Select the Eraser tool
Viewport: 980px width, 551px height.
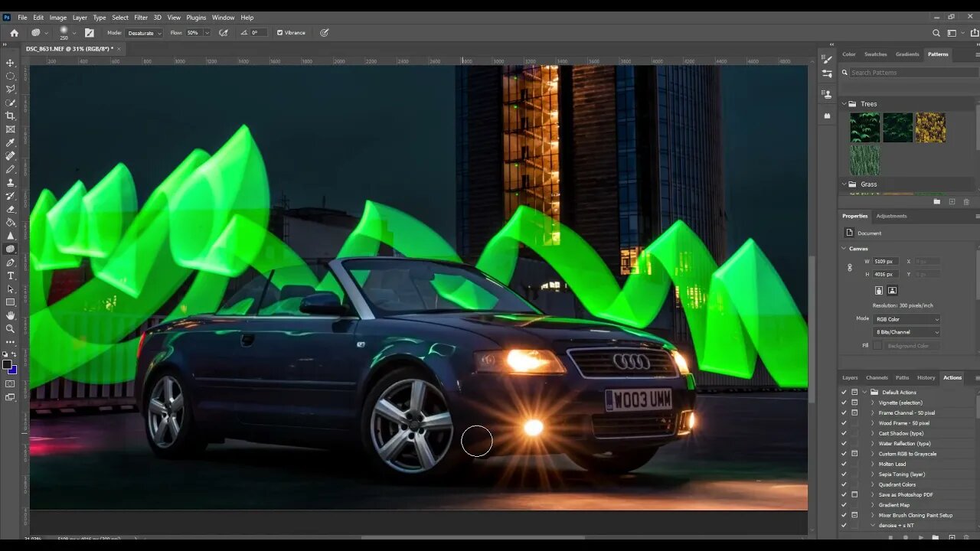[11, 209]
